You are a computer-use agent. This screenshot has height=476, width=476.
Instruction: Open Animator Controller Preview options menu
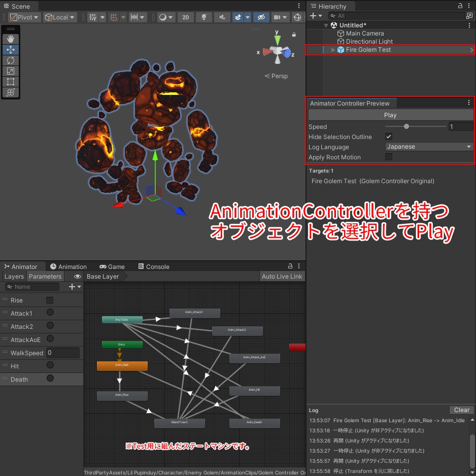pos(469,103)
